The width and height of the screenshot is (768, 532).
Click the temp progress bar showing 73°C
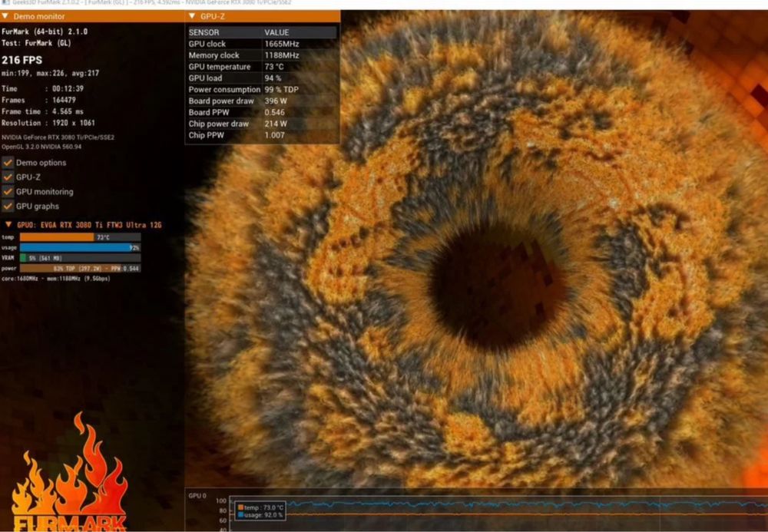[81, 237]
